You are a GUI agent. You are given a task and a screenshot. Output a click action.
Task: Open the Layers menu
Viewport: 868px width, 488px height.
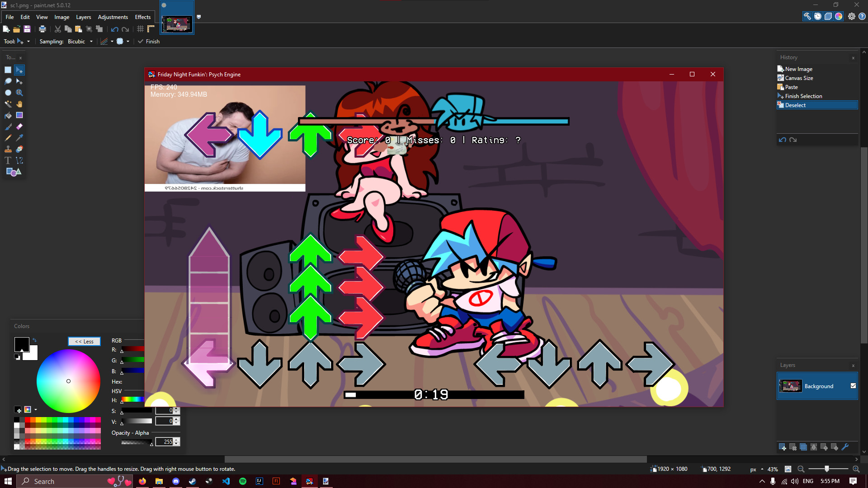(x=84, y=17)
